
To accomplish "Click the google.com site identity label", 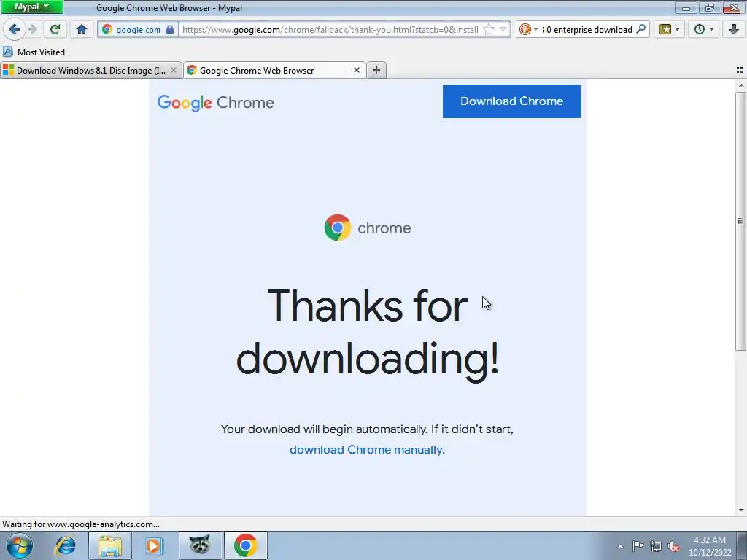I will (138, 29).
